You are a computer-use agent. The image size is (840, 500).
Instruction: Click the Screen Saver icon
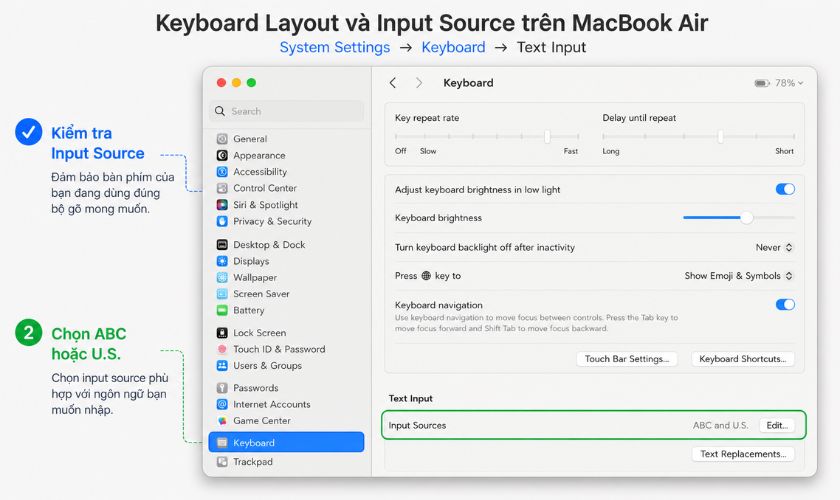pyautogui.click(x=222, y=294)
